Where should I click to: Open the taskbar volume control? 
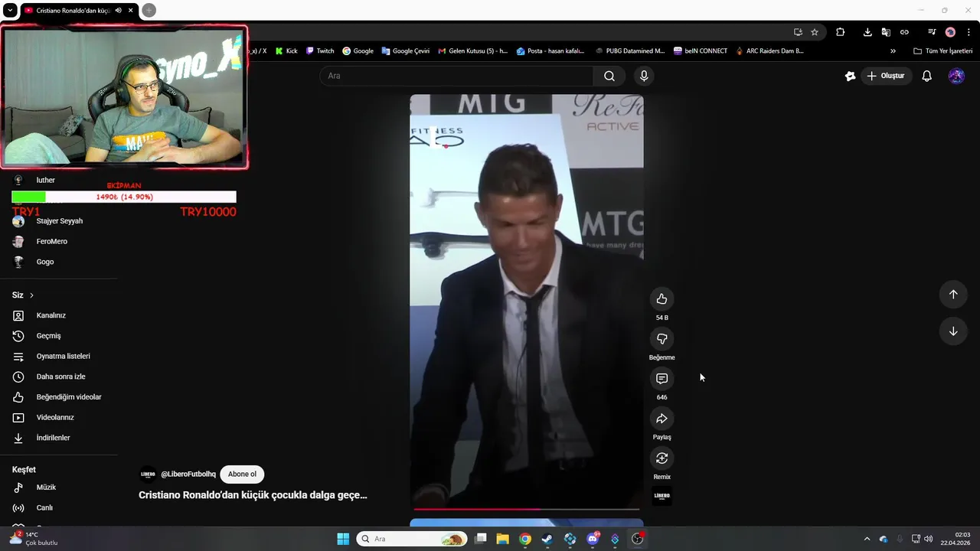coord(928,539)
